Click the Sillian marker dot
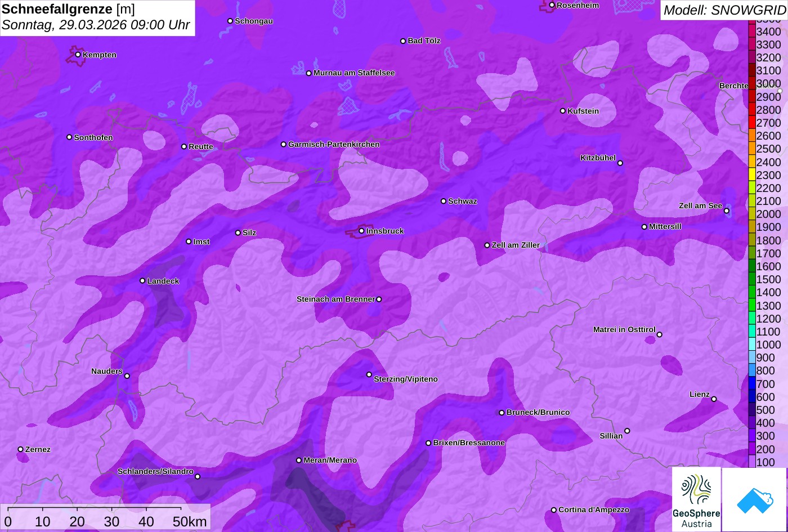Image resolution: width=788 pixels, height=532 pixels. pyautogui.click(x=627, y=431)
